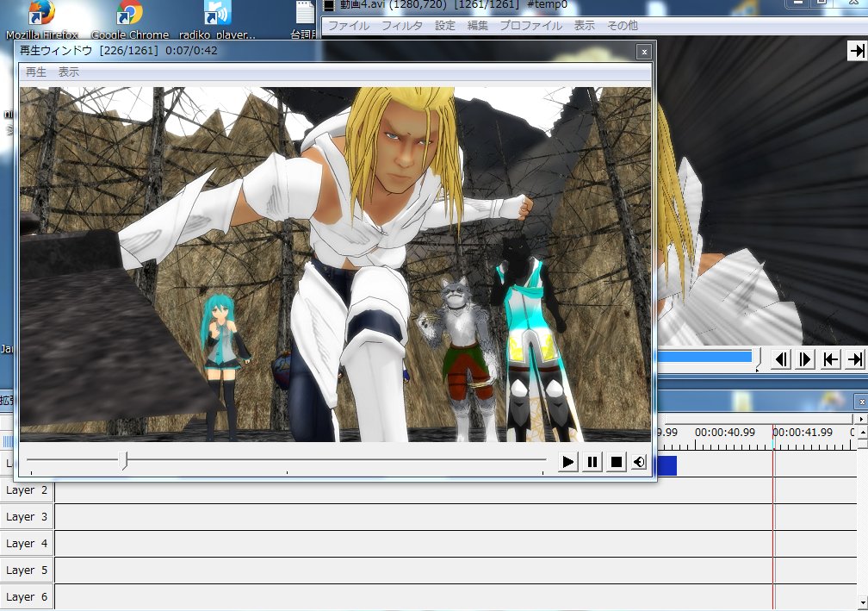868x611 pixels.
Task: Click the AviUtl main window frame seek bar
Action: click(709, 358)
